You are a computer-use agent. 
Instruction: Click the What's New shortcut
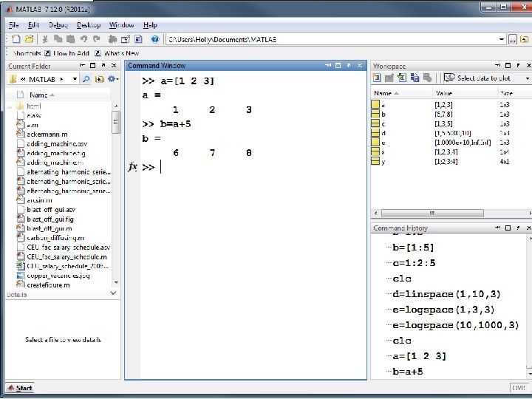click(x=117, y=53)
